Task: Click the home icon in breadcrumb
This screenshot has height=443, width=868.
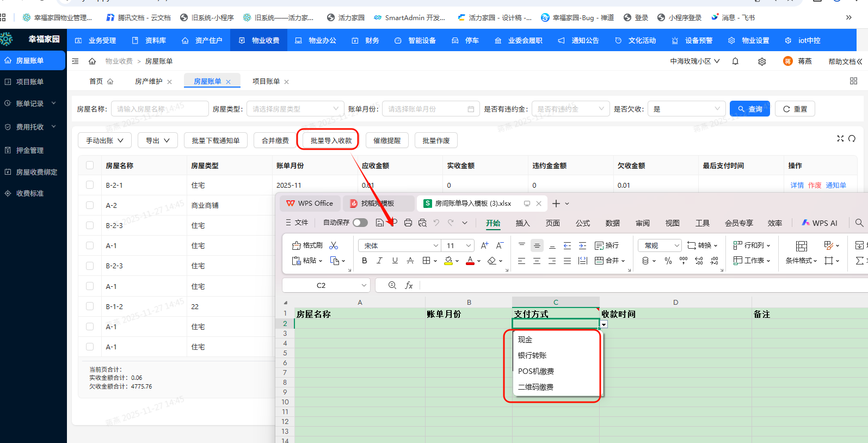Action: tap(92, 61)
